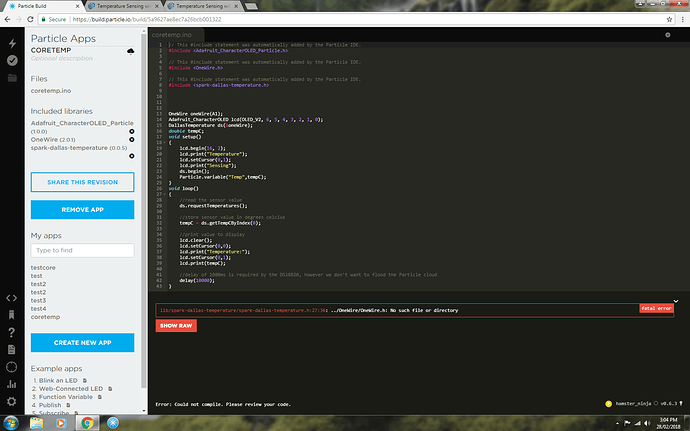Open the test3 app in My apps
690x431 pixels.
38,300
